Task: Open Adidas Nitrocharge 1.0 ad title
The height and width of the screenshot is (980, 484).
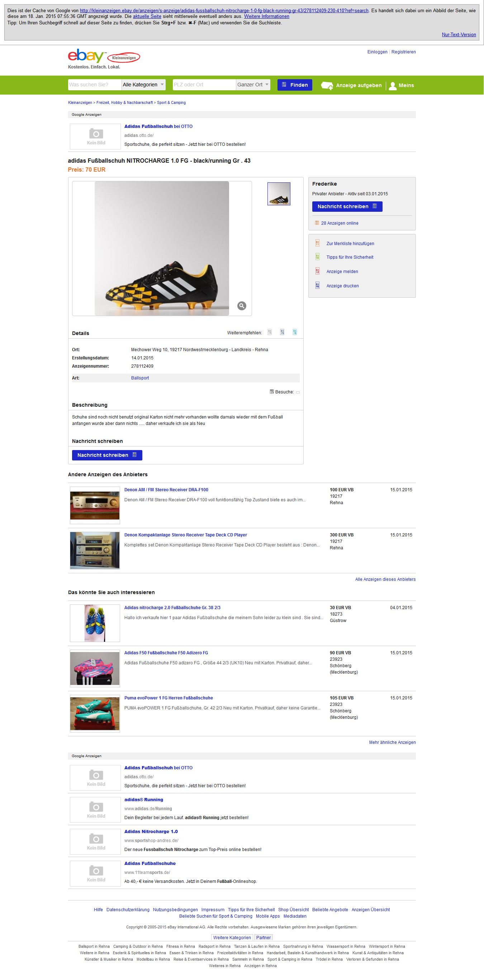Action: pyautogui.click(x=151, y=832)
